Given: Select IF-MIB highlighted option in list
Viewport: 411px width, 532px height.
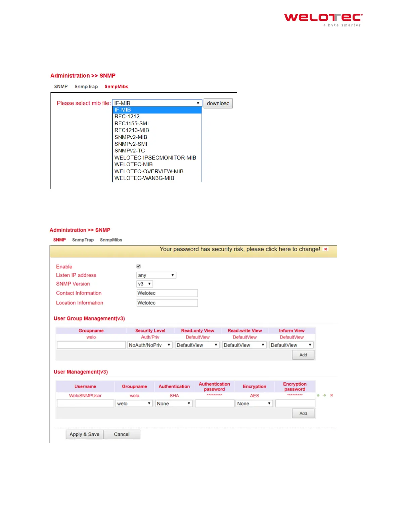Looking at the screenshot, I should pos(157,110).
